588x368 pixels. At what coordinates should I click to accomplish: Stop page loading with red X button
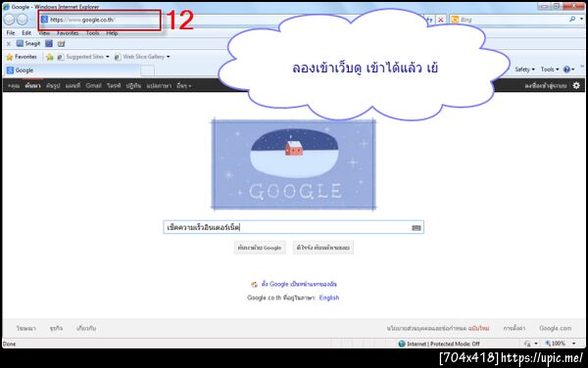point(441,20)
